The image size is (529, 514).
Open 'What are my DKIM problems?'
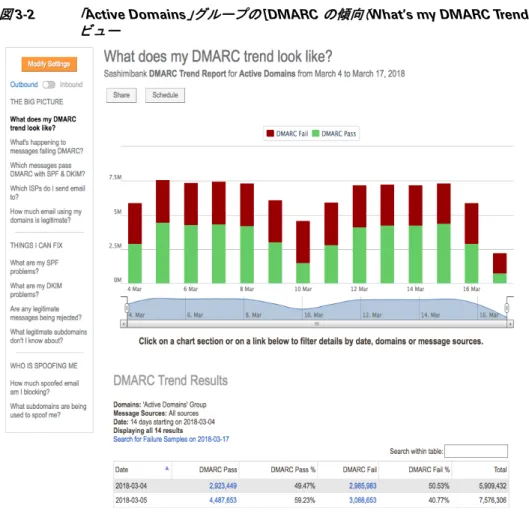pyautogui.click(x=36, y=290)
